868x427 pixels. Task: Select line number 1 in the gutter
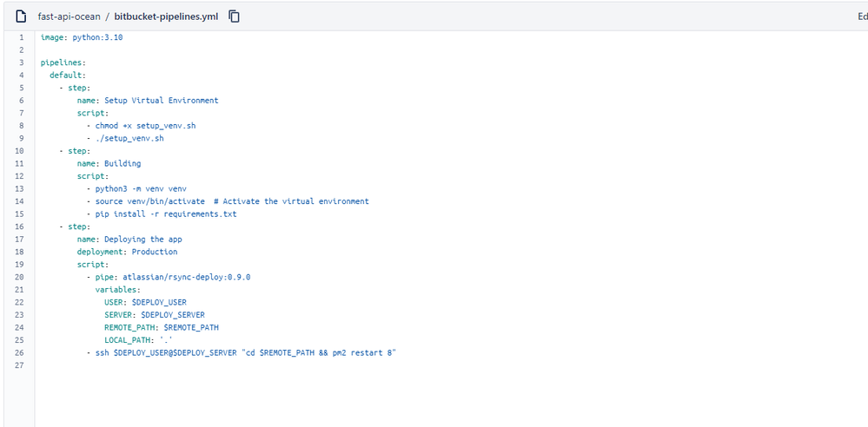click(21, 37)
